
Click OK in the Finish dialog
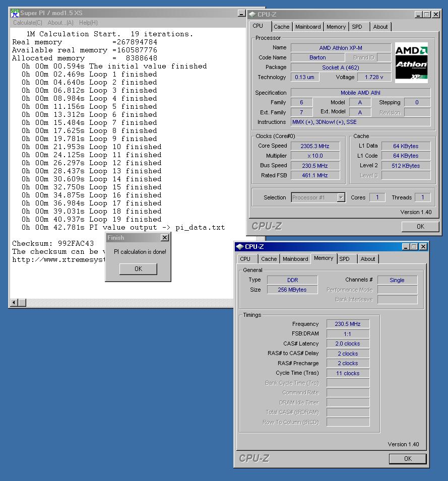coord(138,269)
